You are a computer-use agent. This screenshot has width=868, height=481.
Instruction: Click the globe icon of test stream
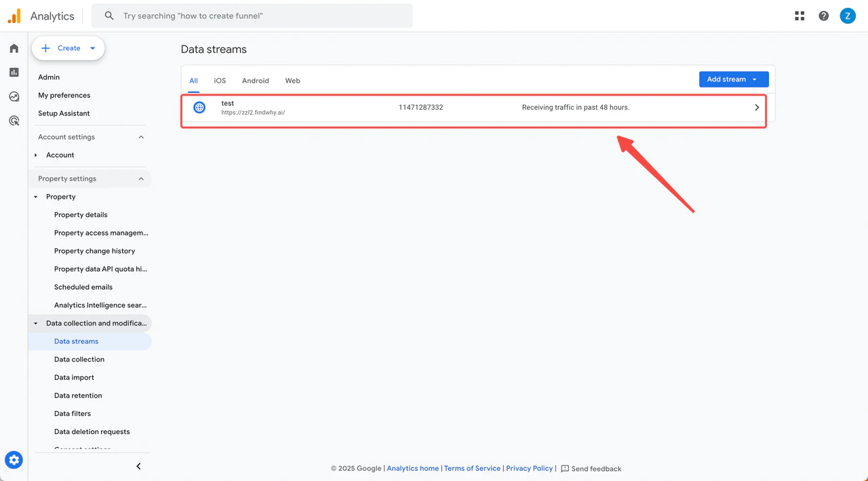[x=199, y=107]
